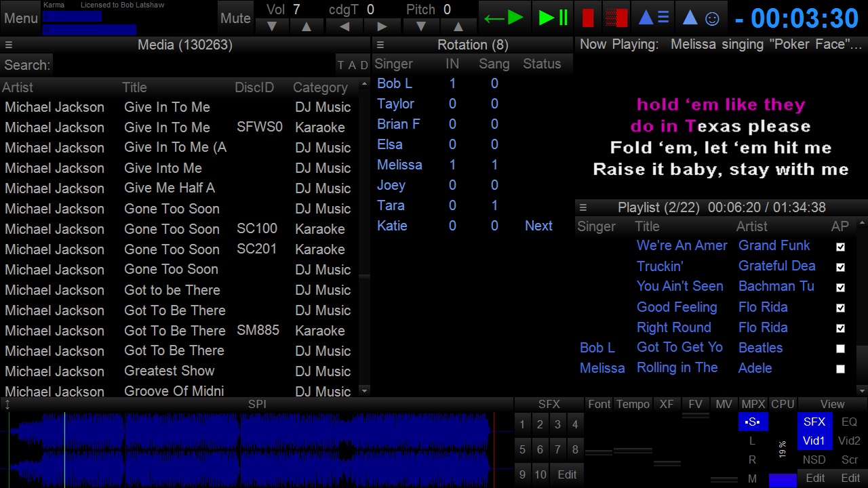The image size is (868, 488).
Task: Click the green play/pause button
Action: pos(553,18)
